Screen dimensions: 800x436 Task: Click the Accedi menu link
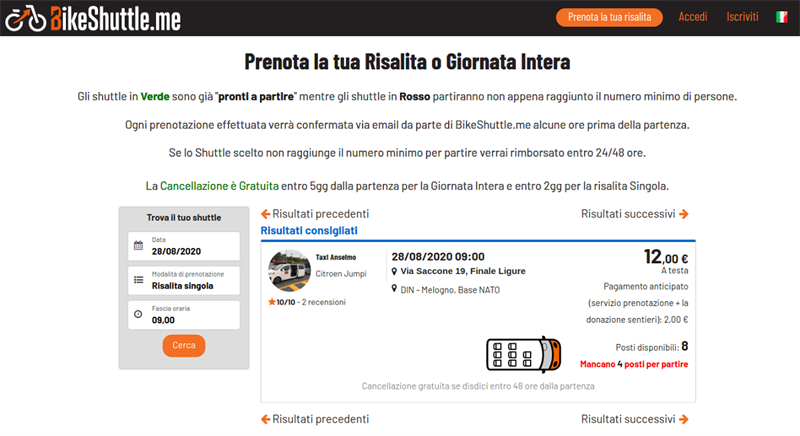coord(692,17)
